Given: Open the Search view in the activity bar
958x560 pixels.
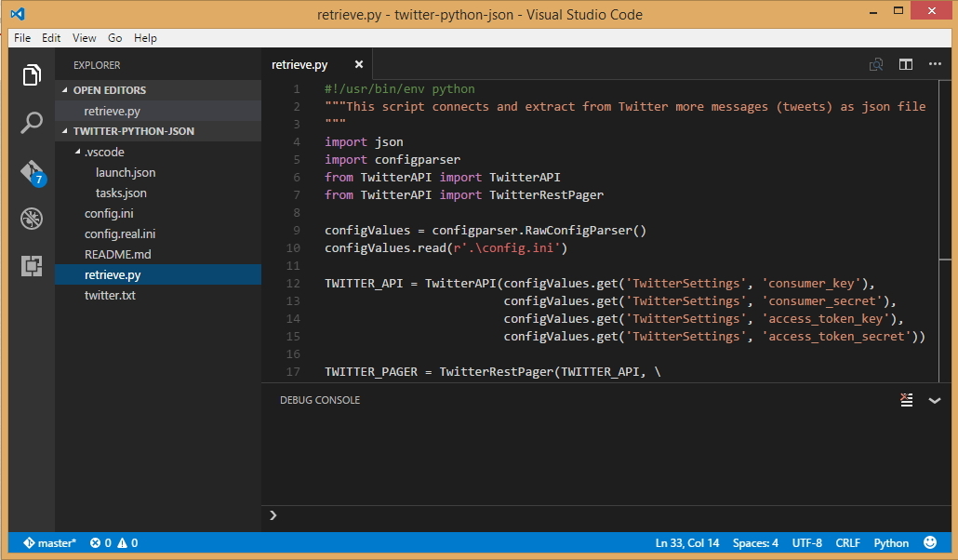Looking at the screenshot, I should pyautogui.click(x=33, y=122).
